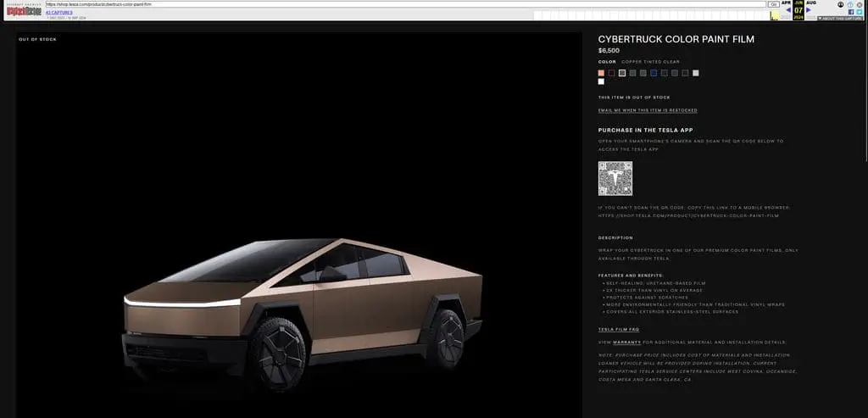Share the capture on Facebook

coord(851,12)
